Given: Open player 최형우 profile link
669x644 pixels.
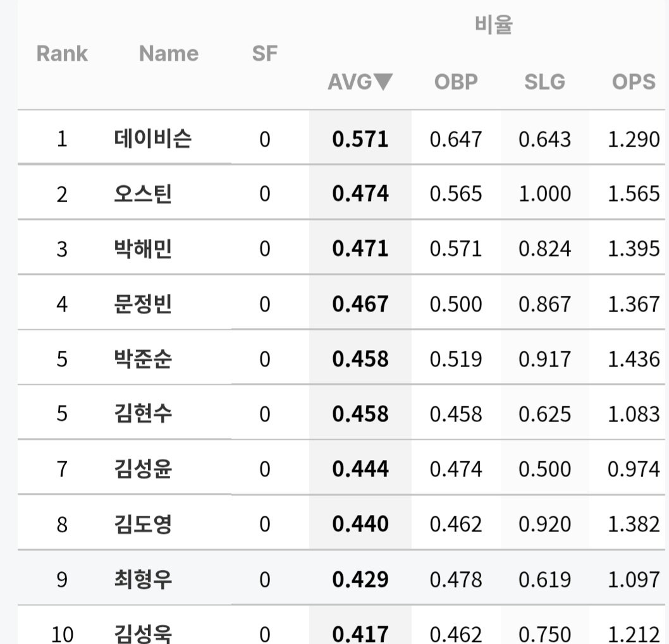Looking at the screenshot, I should (143, 579).
